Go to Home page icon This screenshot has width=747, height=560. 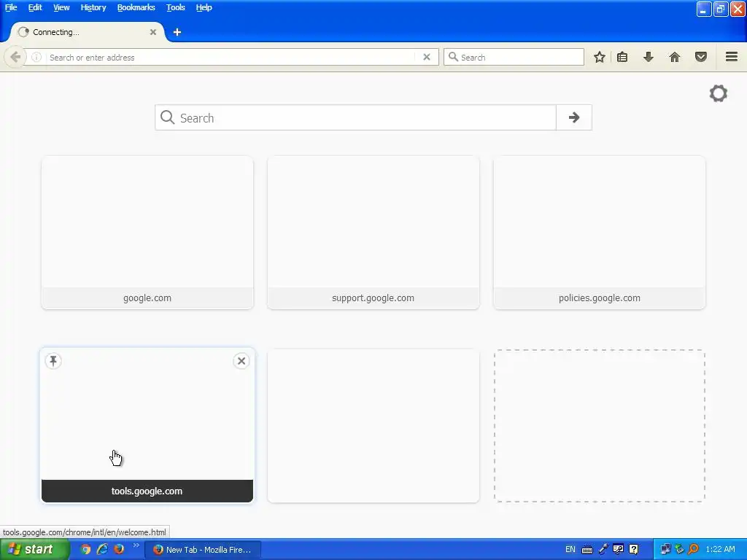[675, 57]
